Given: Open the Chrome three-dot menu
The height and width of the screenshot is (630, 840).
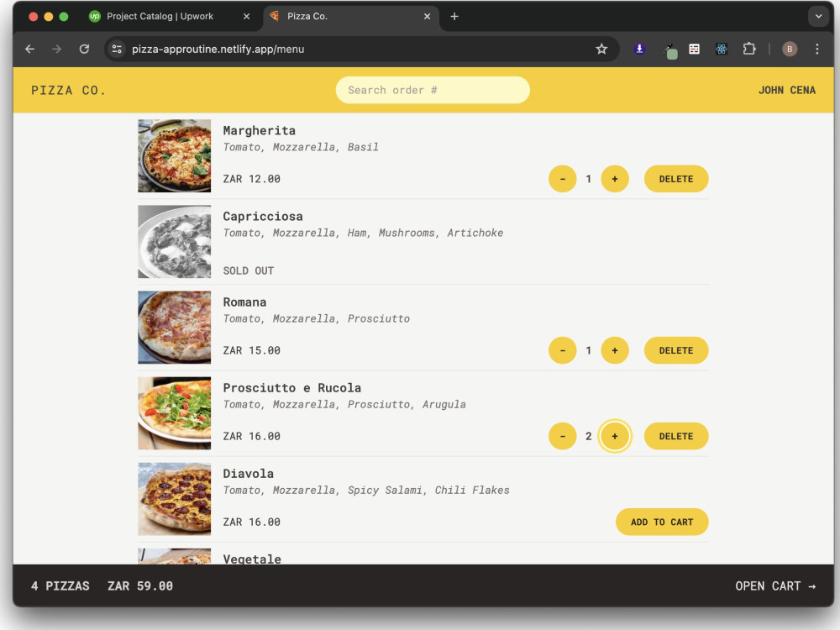Looking at the screenshot, I should click(817, 50).
